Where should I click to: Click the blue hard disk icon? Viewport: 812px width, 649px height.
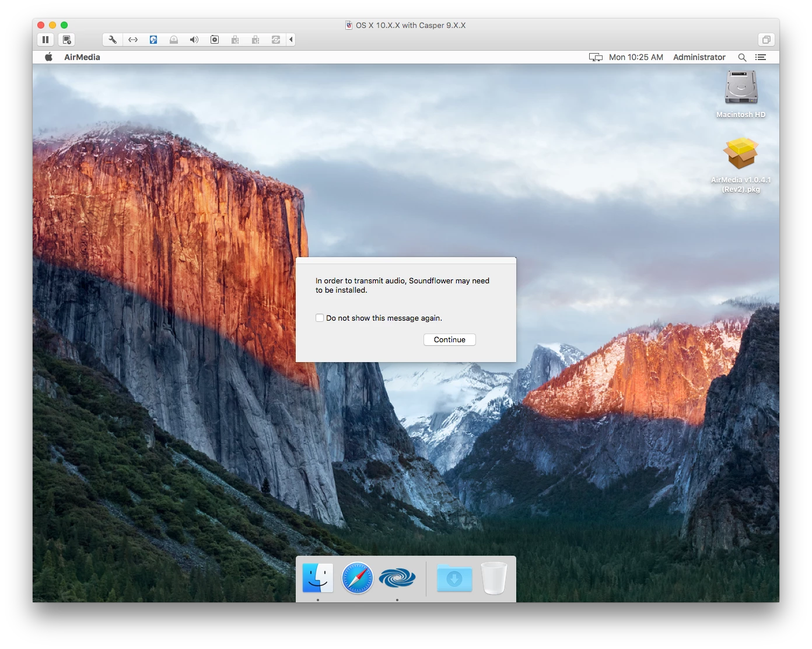point(153,40)
